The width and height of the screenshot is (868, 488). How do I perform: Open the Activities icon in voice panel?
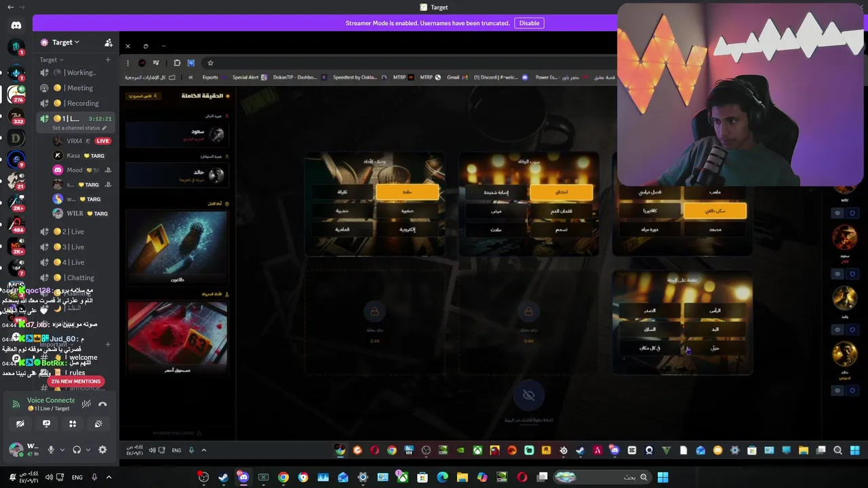(x=73, y=424)
